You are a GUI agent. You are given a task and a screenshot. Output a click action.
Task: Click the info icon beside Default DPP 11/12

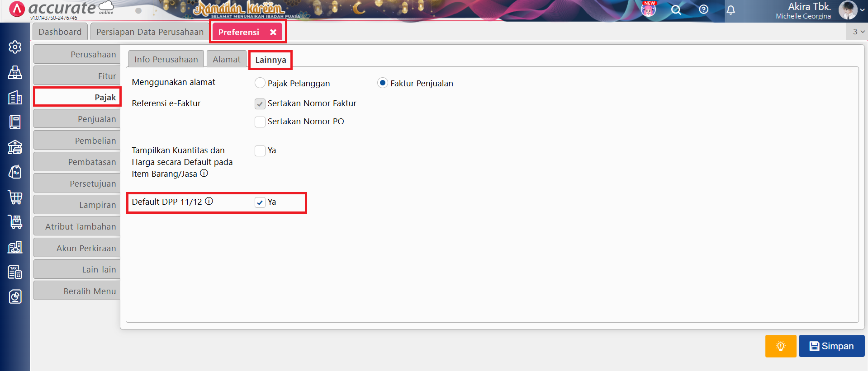[x=209, y=201]
